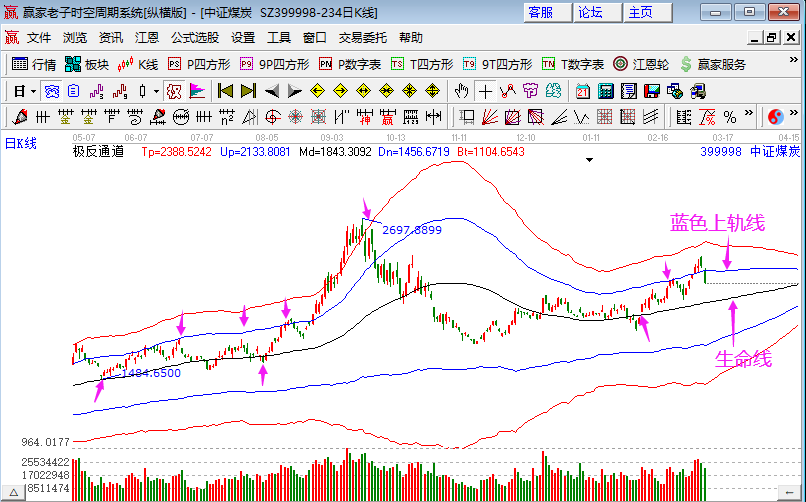The height and width of the screenshot is (502, 806).
Task: Select the red pencil drawing tool
Action: [x=20, y=117]
